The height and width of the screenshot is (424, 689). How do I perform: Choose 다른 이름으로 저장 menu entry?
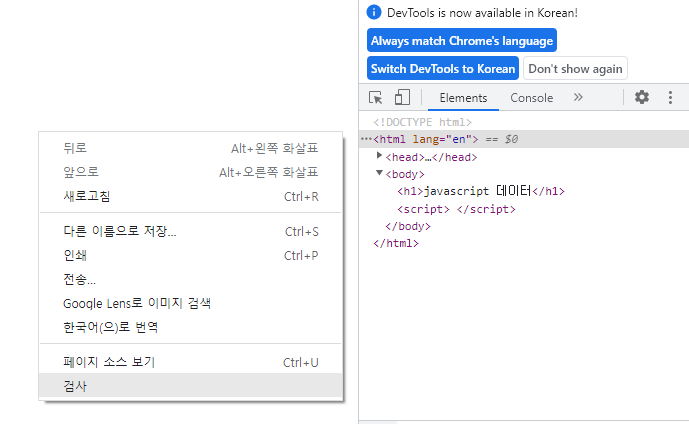click(191, 231)
